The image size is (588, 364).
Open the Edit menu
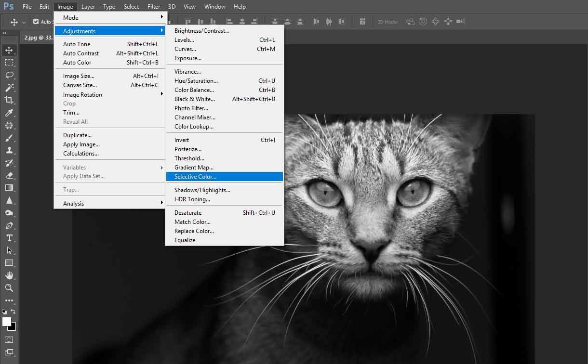point(44,7)
